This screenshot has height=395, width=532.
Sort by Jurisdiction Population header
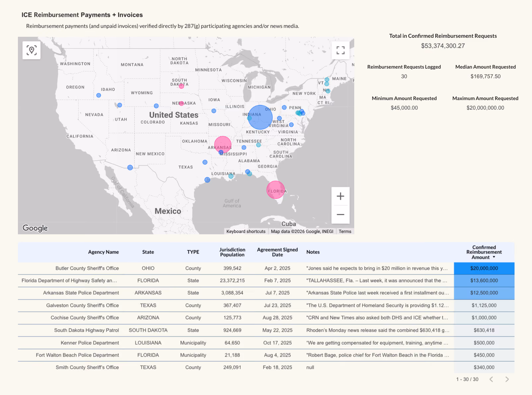tap(232, 252)
